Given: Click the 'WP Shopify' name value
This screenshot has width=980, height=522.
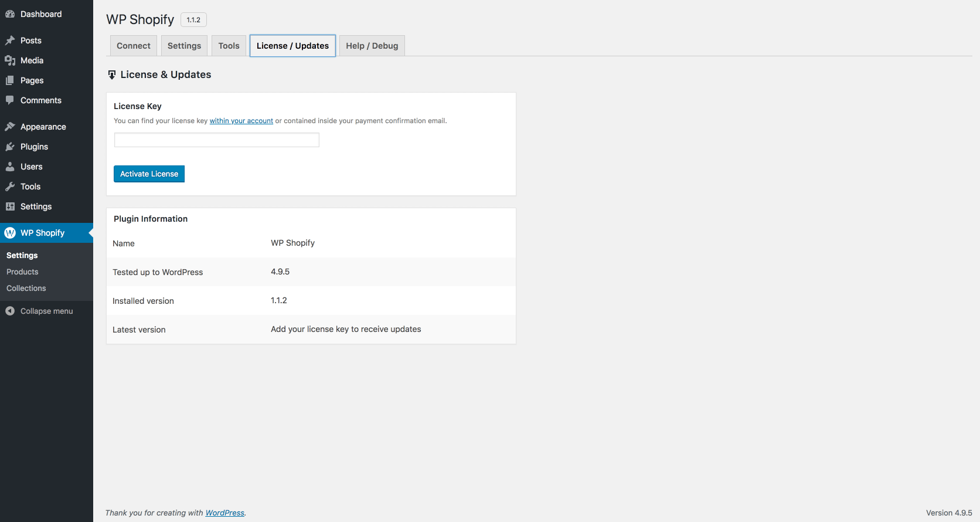Looking at the screenshot, I should [x=292, y=243].
